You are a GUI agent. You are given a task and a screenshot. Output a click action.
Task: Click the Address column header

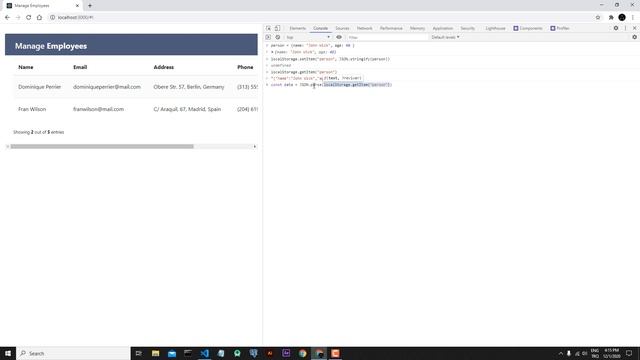coord(164,67)
